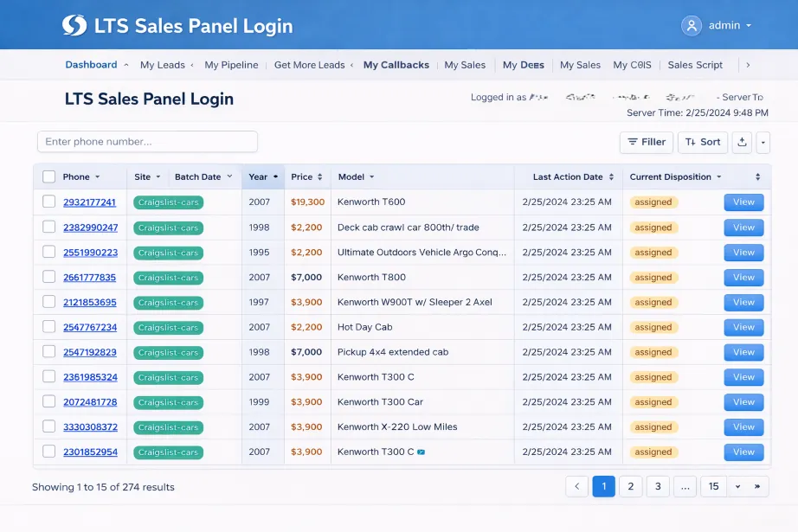
Task: Go to previous page arrow
Action: pos(576,487)
